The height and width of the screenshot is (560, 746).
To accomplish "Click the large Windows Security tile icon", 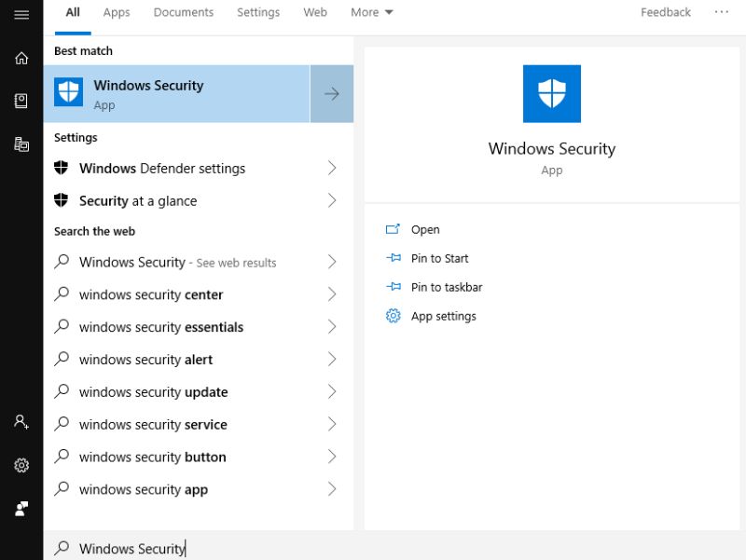I will (552, 94).
